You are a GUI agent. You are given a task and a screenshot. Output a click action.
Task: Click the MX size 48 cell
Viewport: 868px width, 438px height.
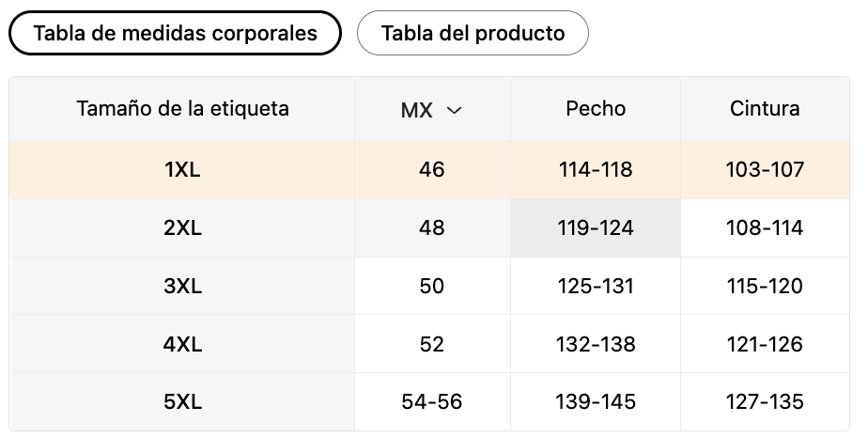pos(432,227)
